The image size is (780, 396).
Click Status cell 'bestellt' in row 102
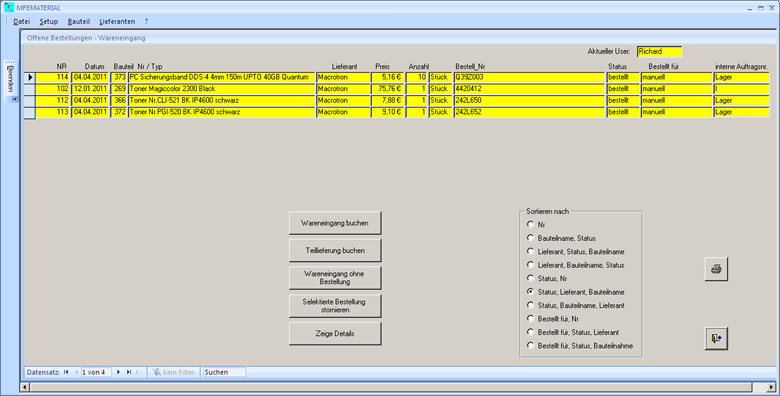pos(623,89)
